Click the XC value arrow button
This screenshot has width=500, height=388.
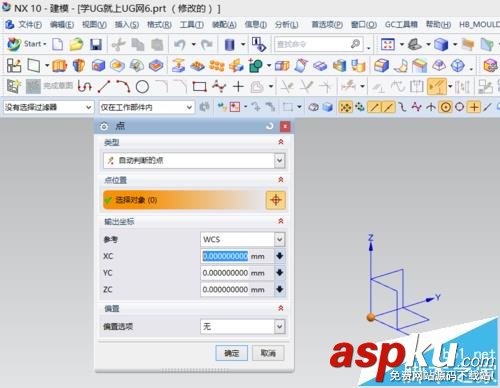pyautogui.click(x=280, y=256)
